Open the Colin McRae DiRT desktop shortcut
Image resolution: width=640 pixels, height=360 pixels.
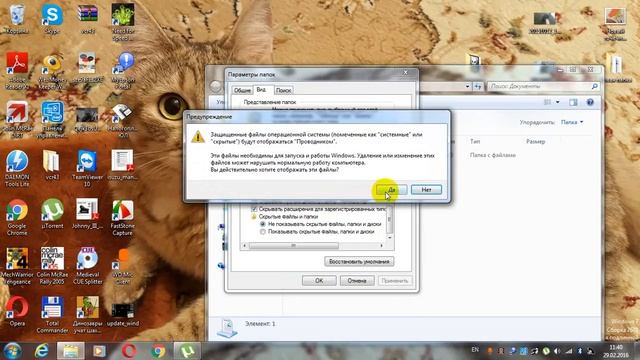pyautogui.click(x=17, y=120)
